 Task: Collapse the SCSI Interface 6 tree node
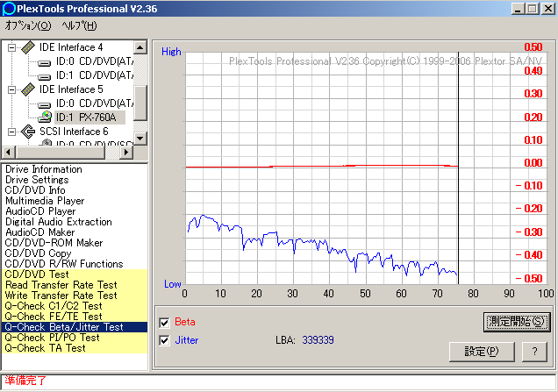[12, 132]
